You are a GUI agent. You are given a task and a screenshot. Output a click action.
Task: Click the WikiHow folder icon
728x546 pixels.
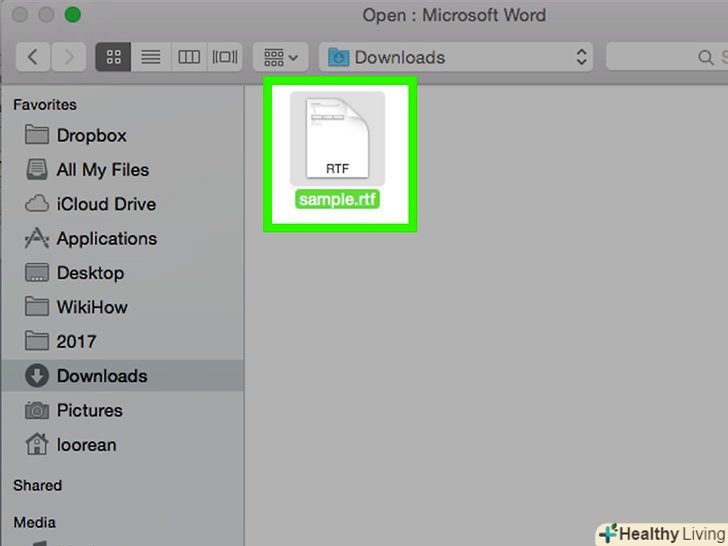pos(37,307)
